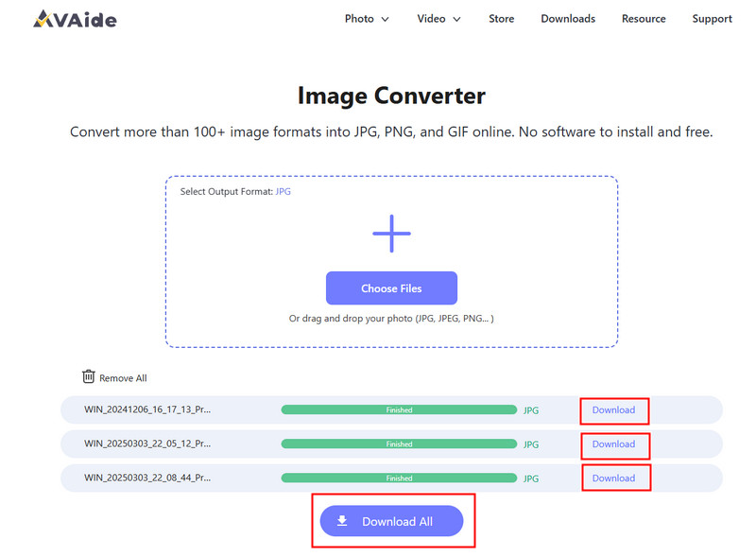Image resolution: width=756 pixels, height=557 pixels.
Task: Open the Video menu
Action: (431, 19)
